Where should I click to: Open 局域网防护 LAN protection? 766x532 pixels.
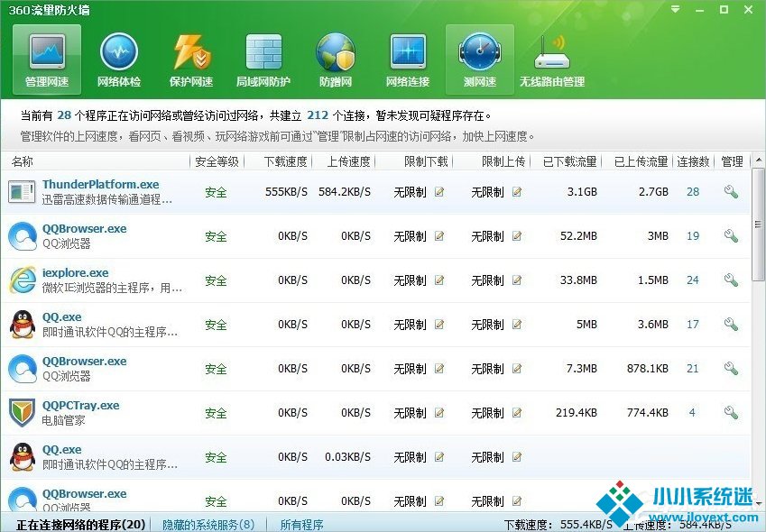(x=263, y=59)
